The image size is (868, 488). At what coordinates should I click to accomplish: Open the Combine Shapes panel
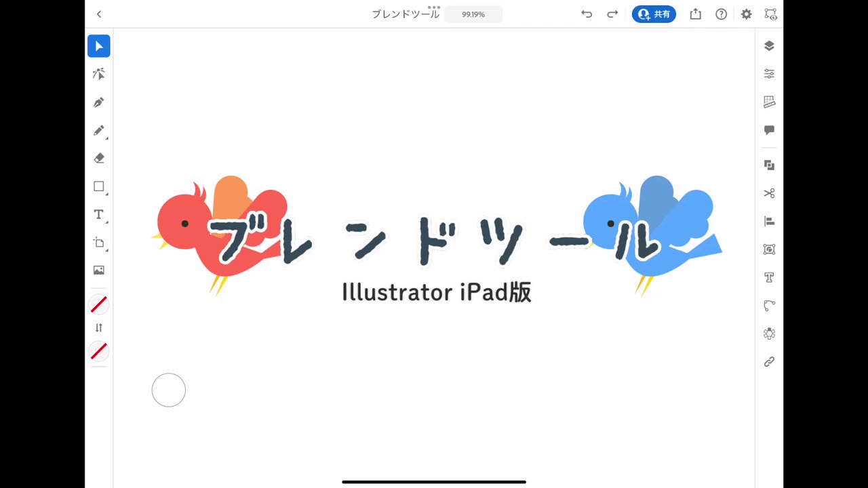pyautogui.click(x=769, y=165)
